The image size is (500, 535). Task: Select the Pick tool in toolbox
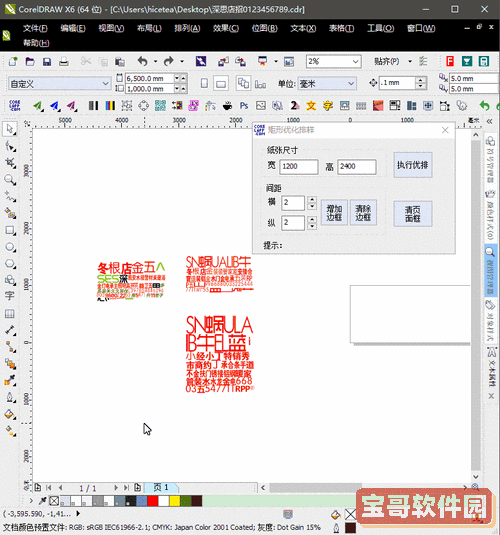pyautogui.click(x=10, y=129)
